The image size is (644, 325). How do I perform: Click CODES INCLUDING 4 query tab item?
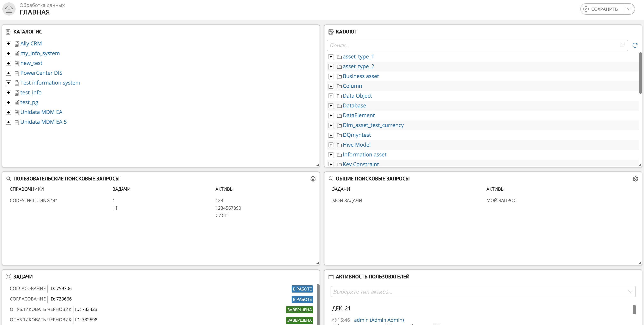[33, 200]
